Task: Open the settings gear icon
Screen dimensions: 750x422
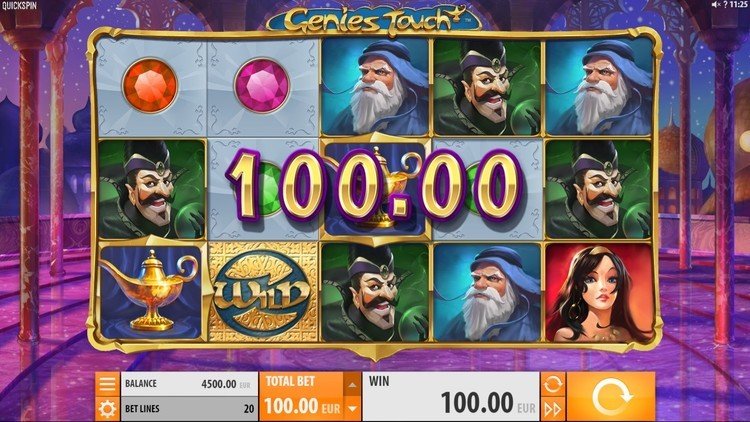Action: (x=107, y=409)
